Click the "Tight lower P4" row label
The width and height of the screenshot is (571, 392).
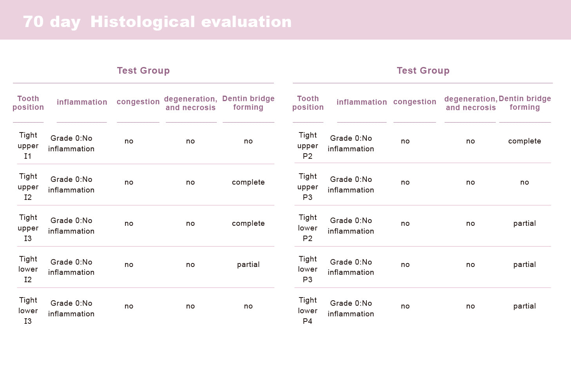point(308,310)
